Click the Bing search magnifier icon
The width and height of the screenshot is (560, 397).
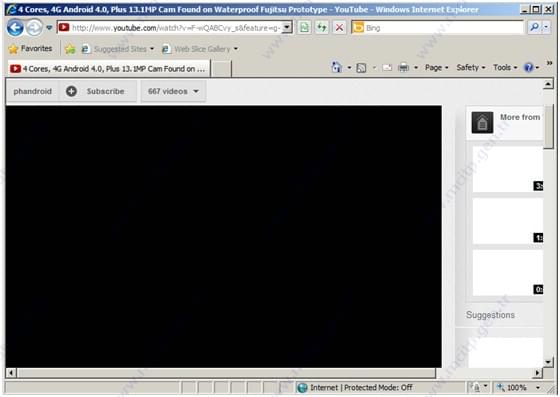[535, 27]
